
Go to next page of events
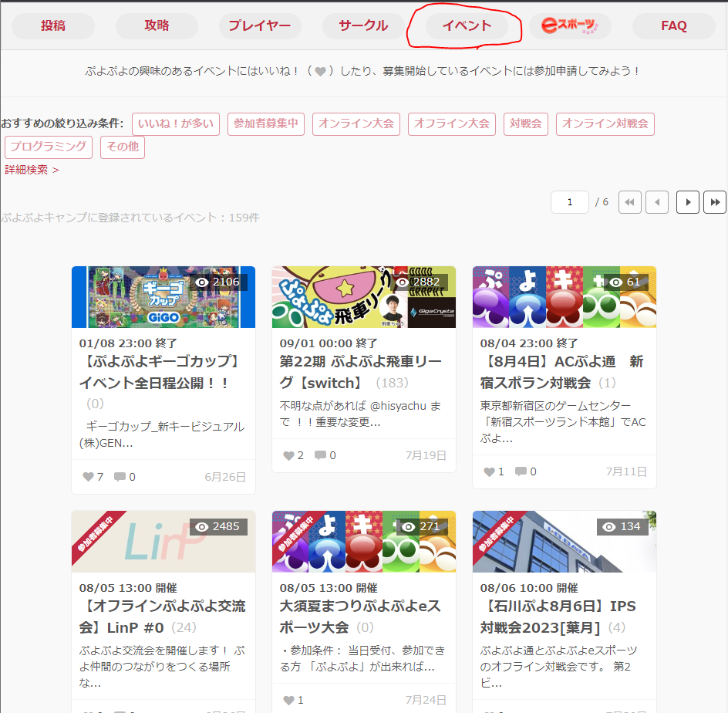coord(688,202)
